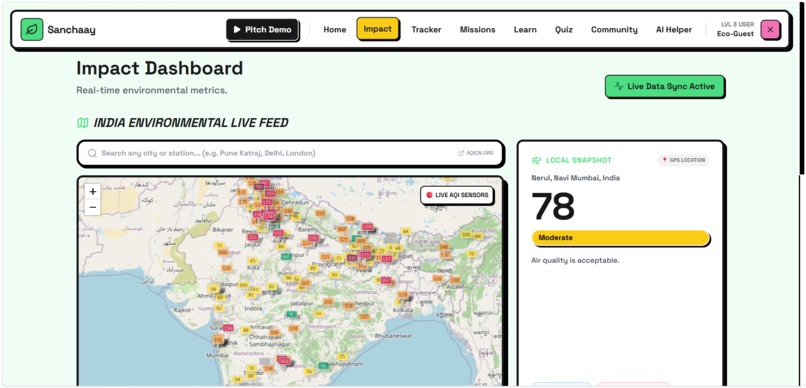The image size is (806, 388).
Task: Click the 124 orange AQI marker east of Amravati
Action: click(x=294, y=328)
